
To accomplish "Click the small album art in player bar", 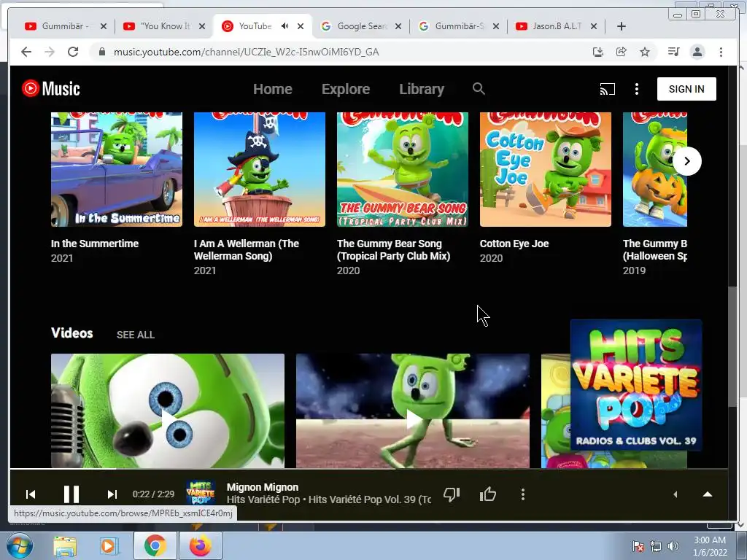I will (x=201, y=493).
